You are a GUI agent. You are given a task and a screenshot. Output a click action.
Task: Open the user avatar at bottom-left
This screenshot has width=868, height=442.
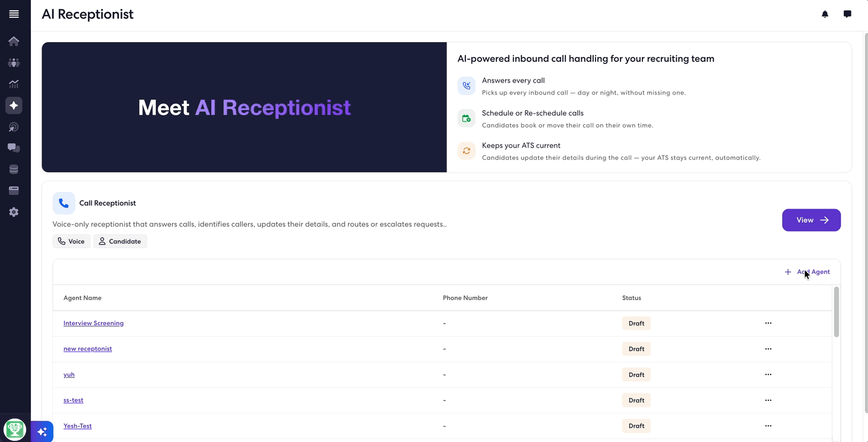[14, 429]
